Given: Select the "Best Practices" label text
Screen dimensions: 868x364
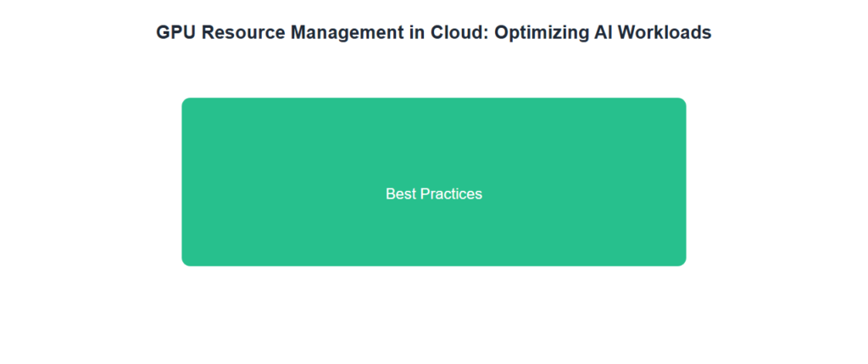Looking at the screenshot, I should 433,194.
